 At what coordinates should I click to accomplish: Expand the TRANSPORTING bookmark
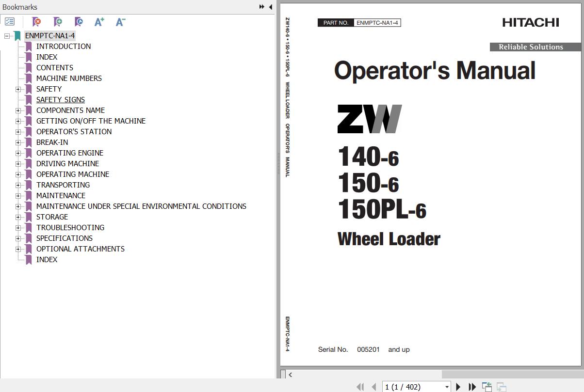tap(18, 185)
